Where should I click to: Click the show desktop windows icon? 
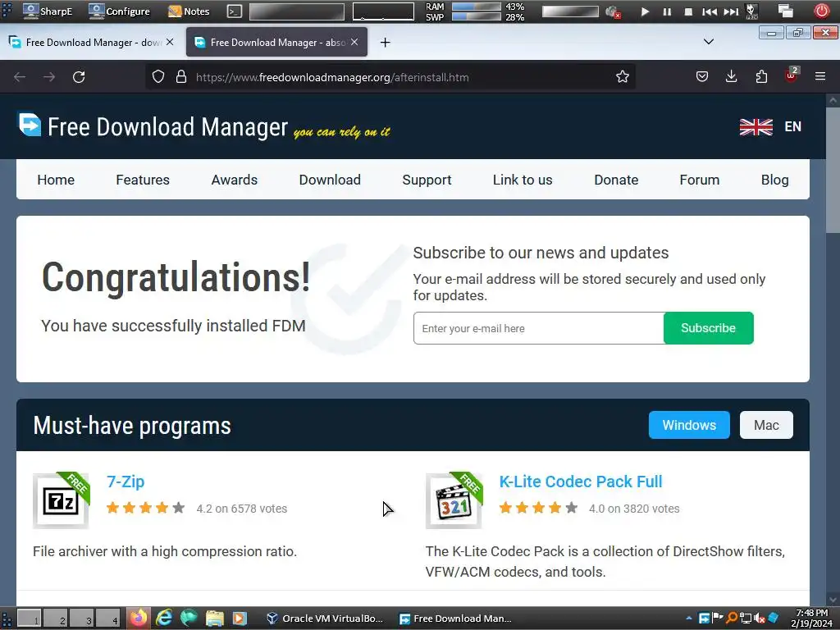[785, 11]
